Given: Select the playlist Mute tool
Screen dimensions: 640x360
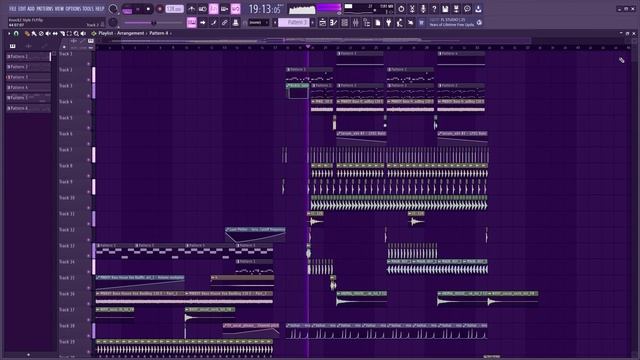Looking at the screenshot, I should point(48,33).
